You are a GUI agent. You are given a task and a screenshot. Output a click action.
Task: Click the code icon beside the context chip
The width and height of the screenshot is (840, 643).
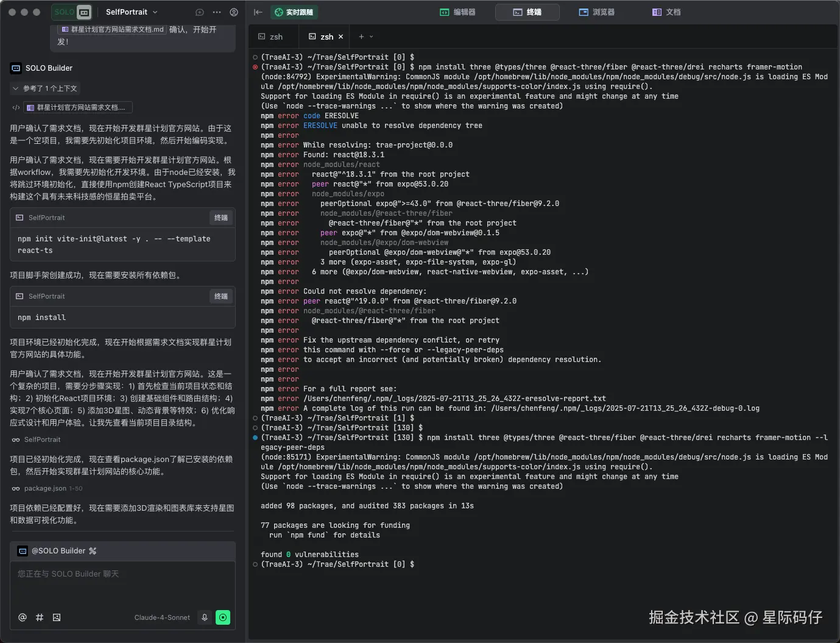[x=16, y=108]
